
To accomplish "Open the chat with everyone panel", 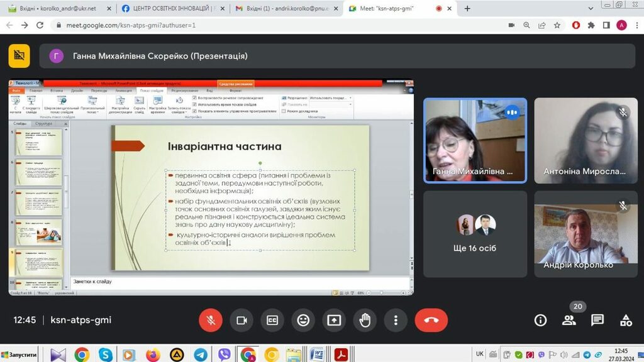I will pos(597,320).
